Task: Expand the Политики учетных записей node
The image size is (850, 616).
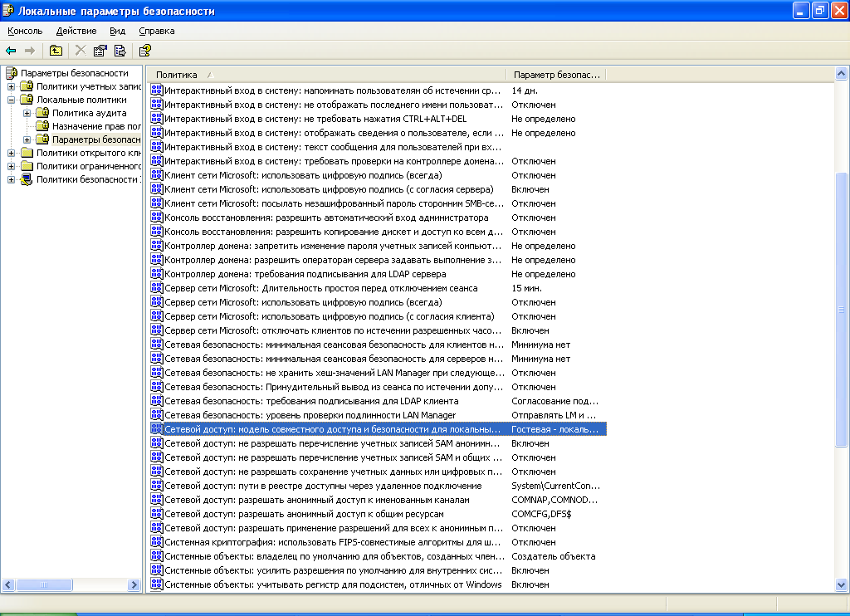Action: [x=11, y=86]
